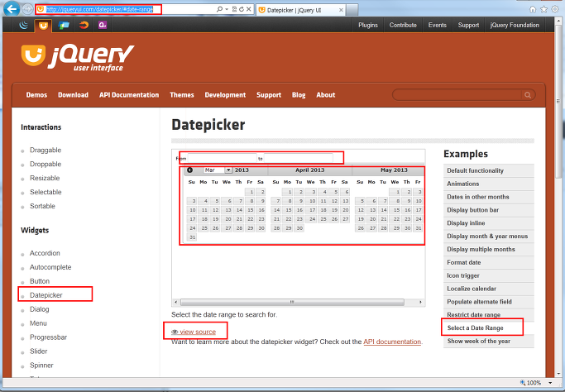565x392 pixels.
Task: Click the Sizzle project icon
Action: click(x=84, y=25)
